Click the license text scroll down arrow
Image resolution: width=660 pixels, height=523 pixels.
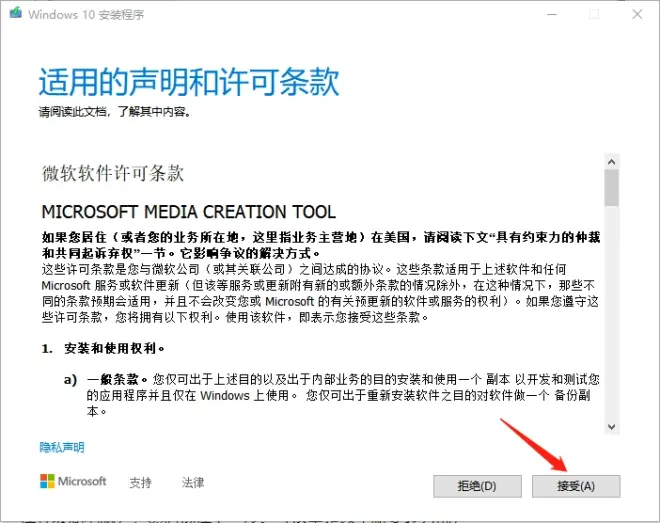[x=612, y=427]
